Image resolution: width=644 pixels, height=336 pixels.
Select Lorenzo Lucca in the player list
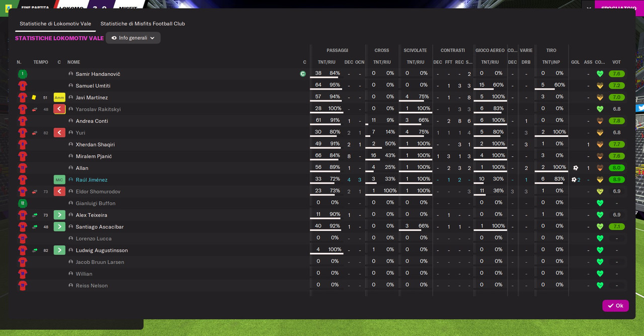click(94, 238)
